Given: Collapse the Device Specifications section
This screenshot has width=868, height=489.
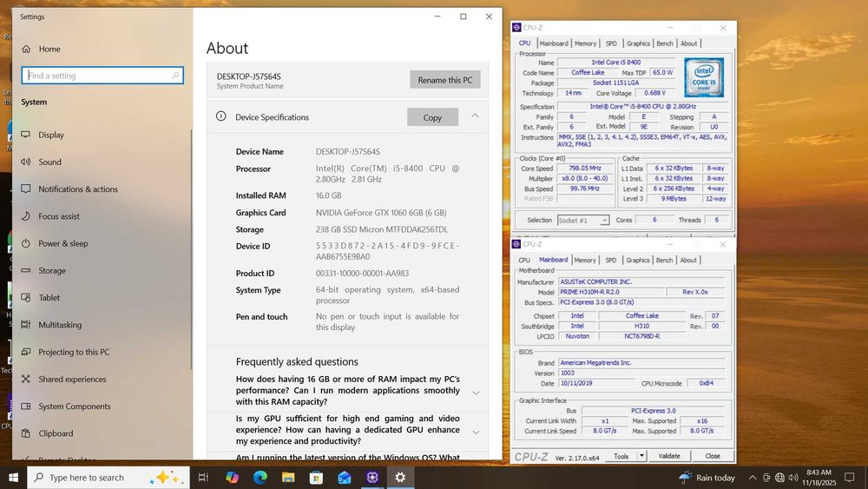Looking at the screenshot, I should pyautogui.click(x=475, y=116).
